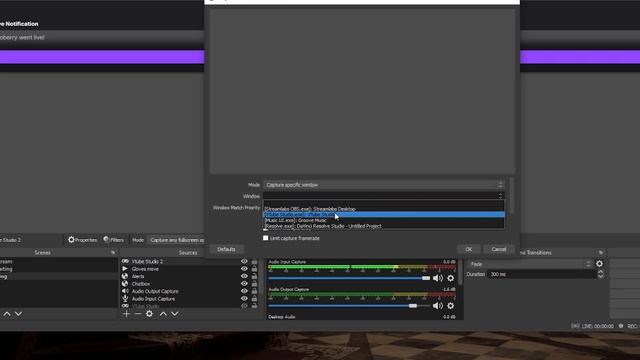This screenshot has width=640, height=360.
Task: Add a new source with the plus icon
Action: pos(126,313)
